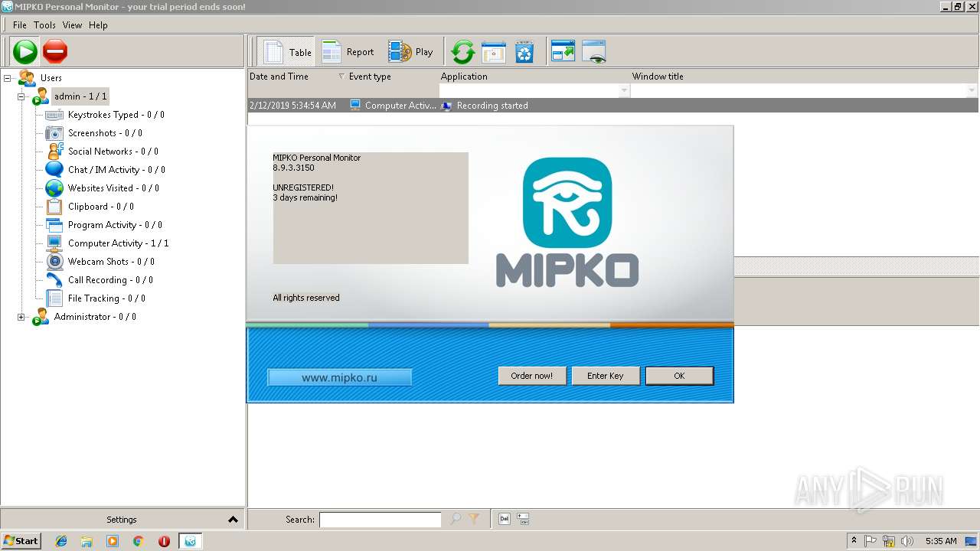Click the Enter Key button
The width and height of the screenshot is (980, 551).
click(x=605, y=376)
